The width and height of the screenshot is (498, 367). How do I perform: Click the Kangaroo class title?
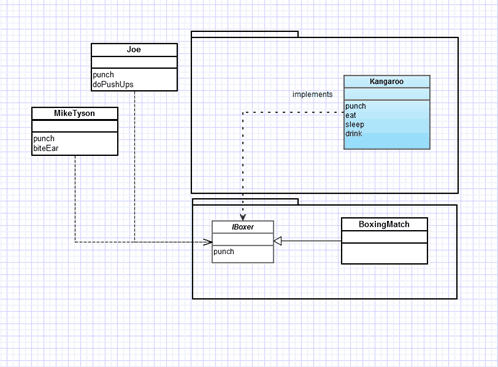tap(386, 81)
